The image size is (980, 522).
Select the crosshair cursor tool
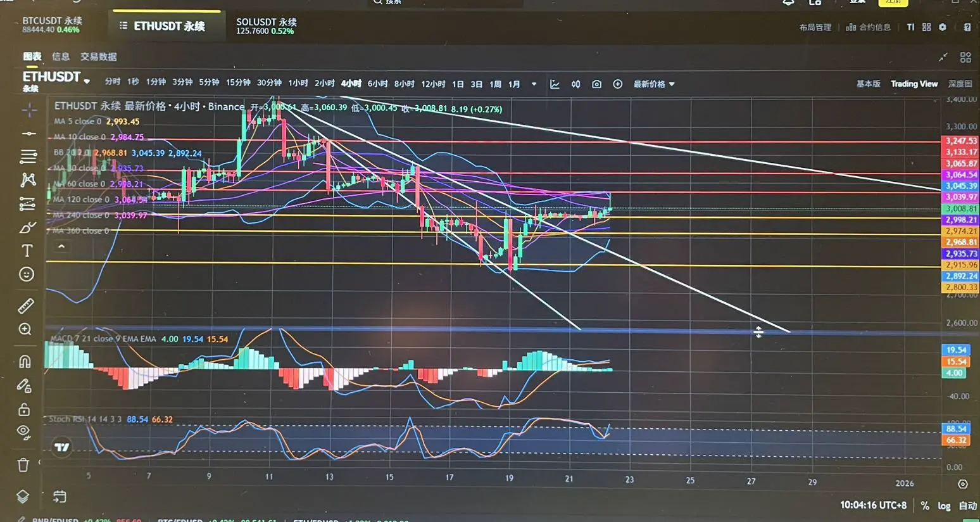tap(29, 110)
